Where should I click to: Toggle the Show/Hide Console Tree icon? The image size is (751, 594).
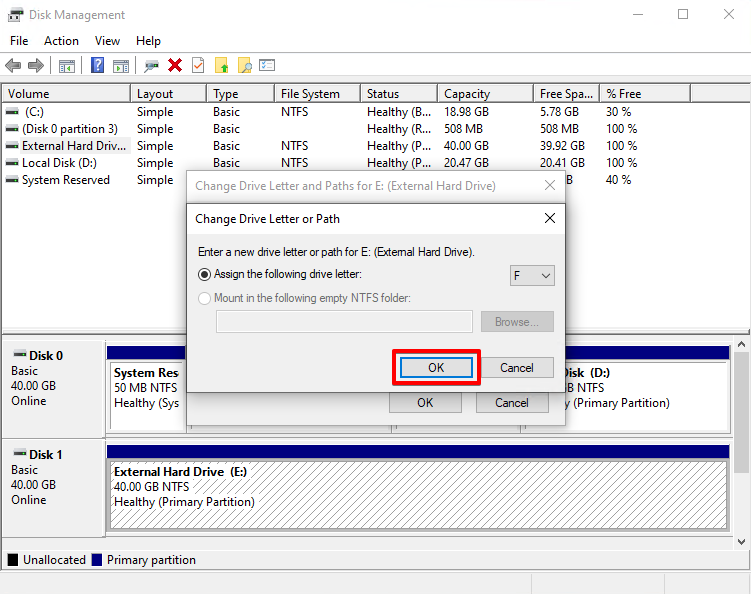67,66
